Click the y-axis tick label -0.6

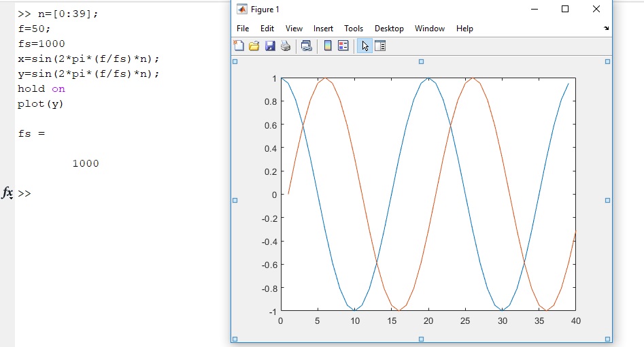[x=269, y=265]
